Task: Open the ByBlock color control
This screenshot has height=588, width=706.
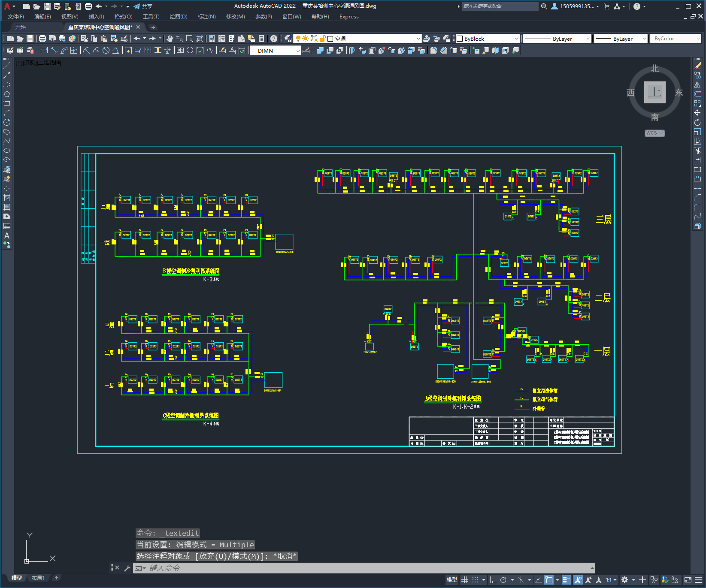Action: [x=488, y=39]
